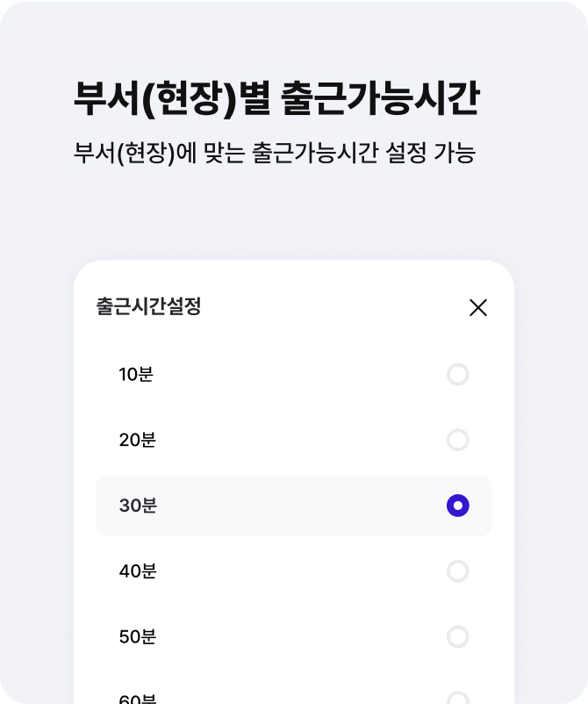This screenshot has height=704, width=588.
Task: Select the 10분 radio button
Action: pos(458,375)
